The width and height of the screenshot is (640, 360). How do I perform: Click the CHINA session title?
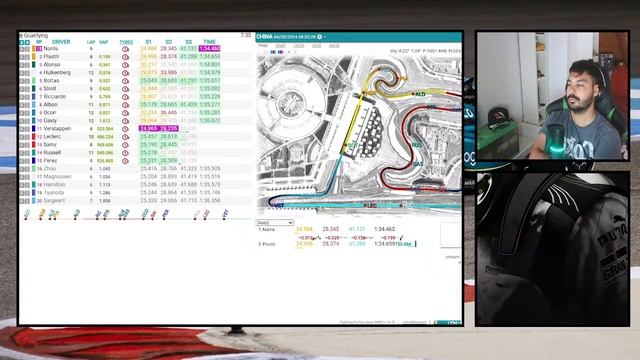[264, 37]
